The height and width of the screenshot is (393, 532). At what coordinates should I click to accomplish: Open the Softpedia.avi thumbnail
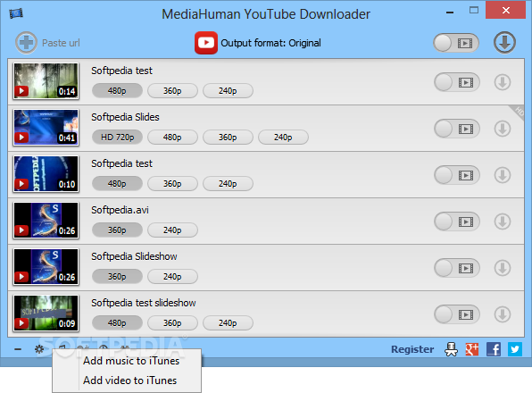pos(46,221)
